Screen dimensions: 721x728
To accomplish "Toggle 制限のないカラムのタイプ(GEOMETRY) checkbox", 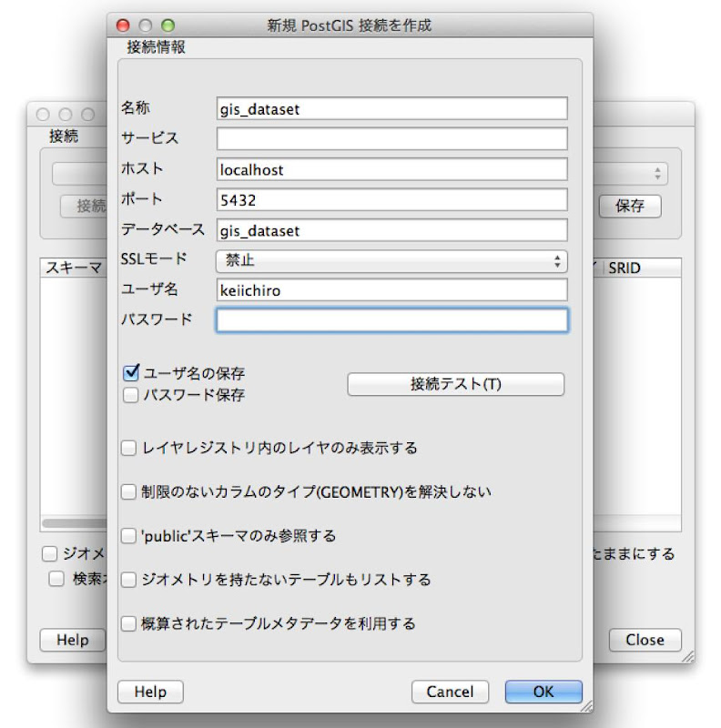I will (x=130, y=491).
